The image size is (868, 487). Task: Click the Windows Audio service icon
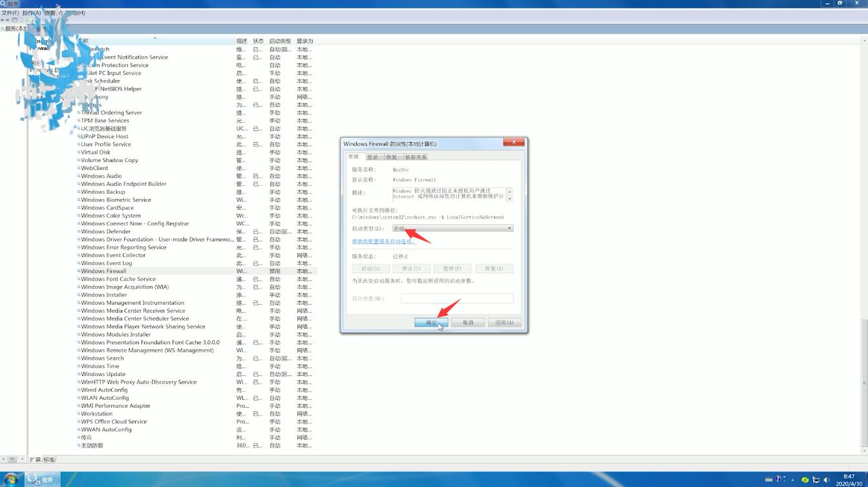point(79,176)
